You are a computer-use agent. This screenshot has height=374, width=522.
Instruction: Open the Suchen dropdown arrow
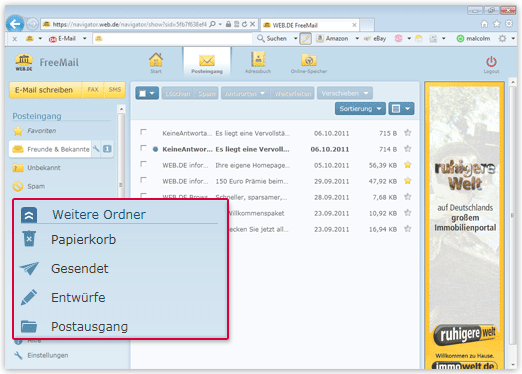(x=295, y=39)
